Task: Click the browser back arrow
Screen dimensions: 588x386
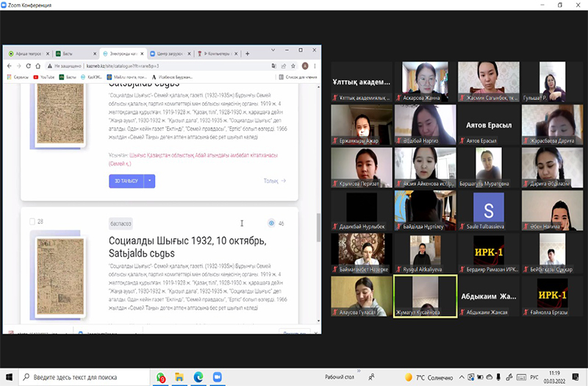Action: tap(10, 65)
